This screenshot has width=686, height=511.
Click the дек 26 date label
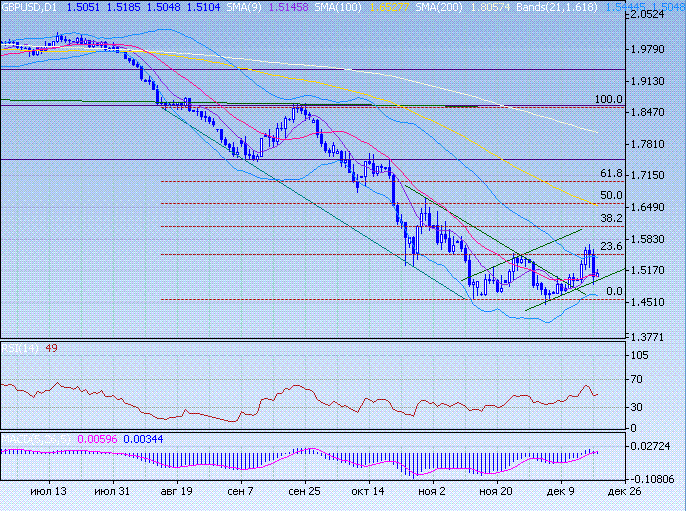pyautogui.click(x=625, y=492)
